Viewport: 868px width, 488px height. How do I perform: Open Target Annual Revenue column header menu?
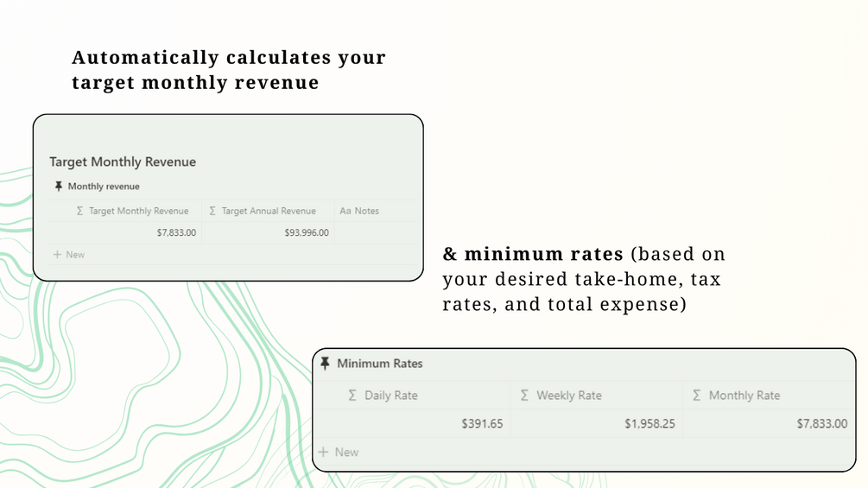click(269, 211)
